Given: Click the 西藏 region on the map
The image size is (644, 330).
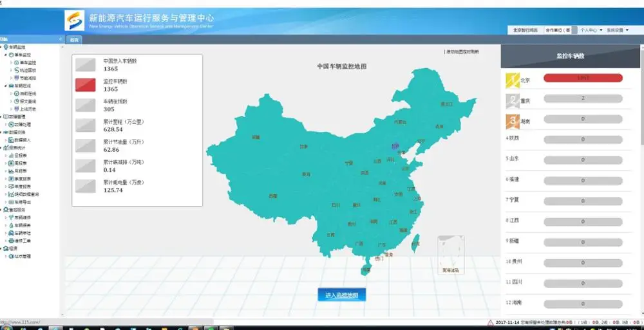Looking at the screenshot, I should [x=273, y=196].
